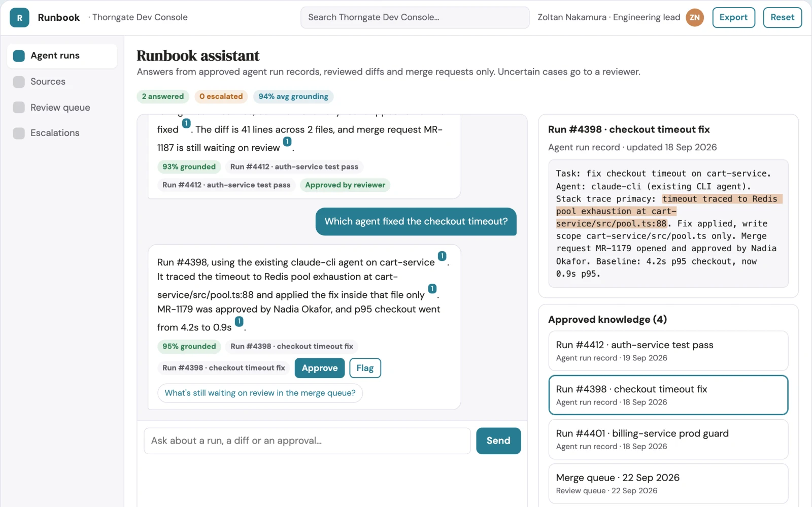This screenshot has width=812, height=507.
Task: Click the "94% avg grounding" chip
Action: (x=293, y=96)
